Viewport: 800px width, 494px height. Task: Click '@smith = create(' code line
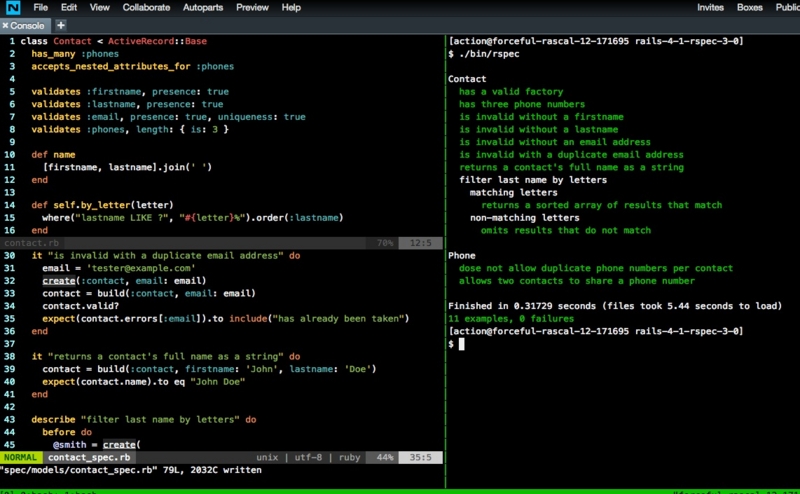point(97,444)
